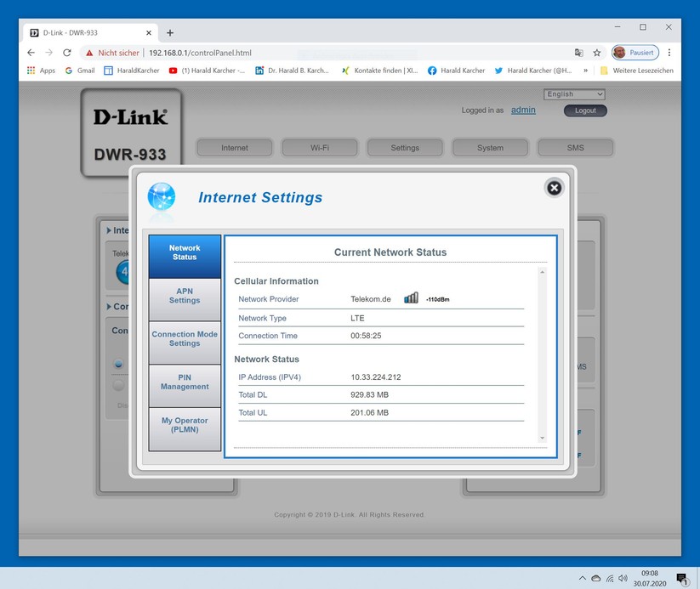Close the Internet Settings dialog

point(554,188)
